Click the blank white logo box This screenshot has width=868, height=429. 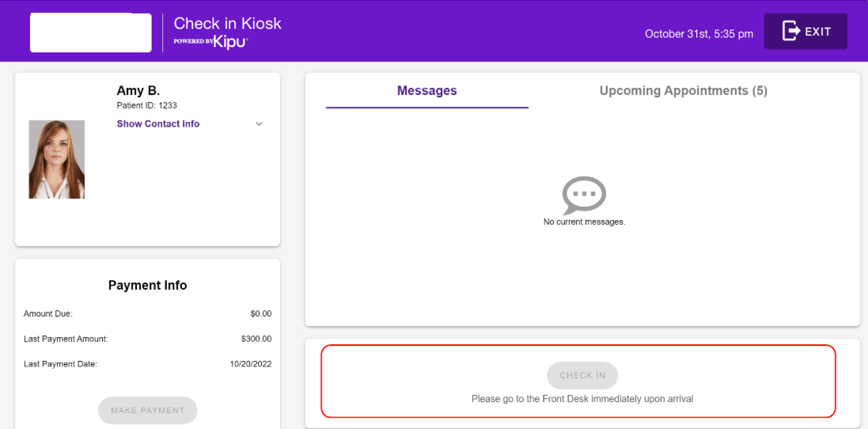(91, 33)
